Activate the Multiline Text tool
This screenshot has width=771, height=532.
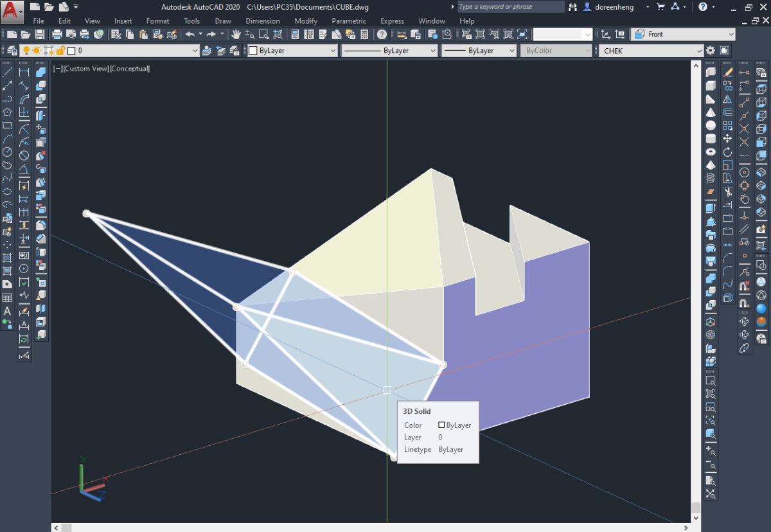coord(7,311)
